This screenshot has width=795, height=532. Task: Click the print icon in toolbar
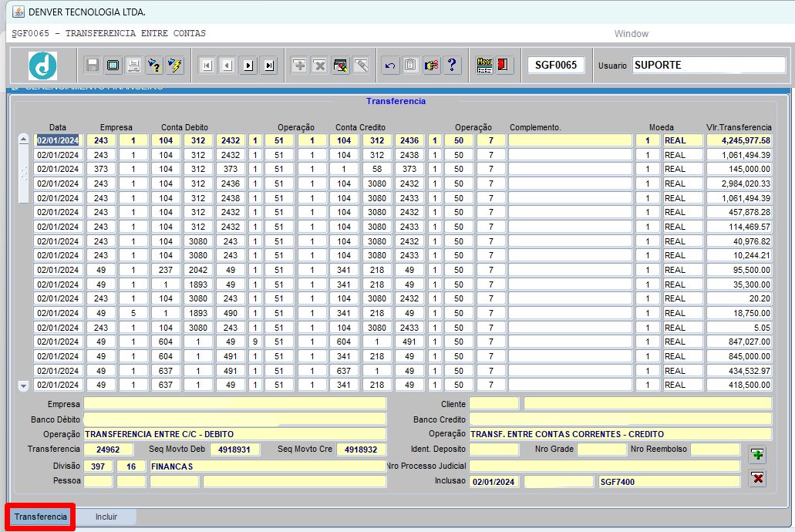click(134, 66)
